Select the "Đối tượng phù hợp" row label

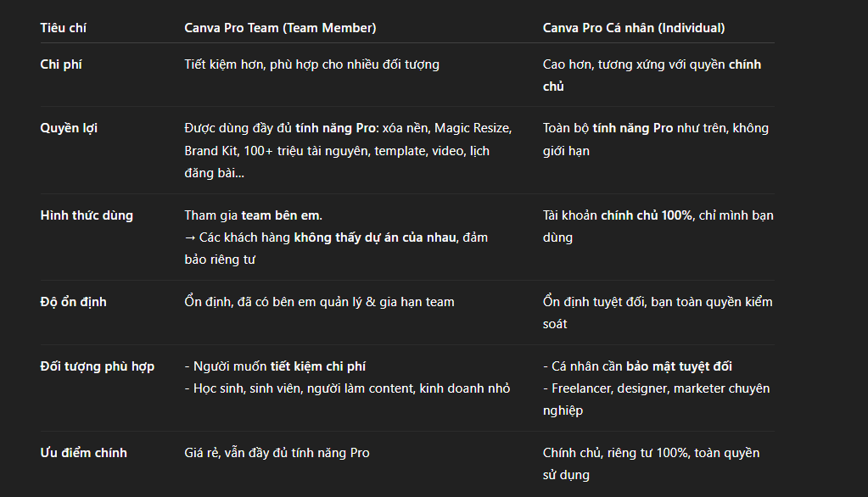tap(98, 366)
